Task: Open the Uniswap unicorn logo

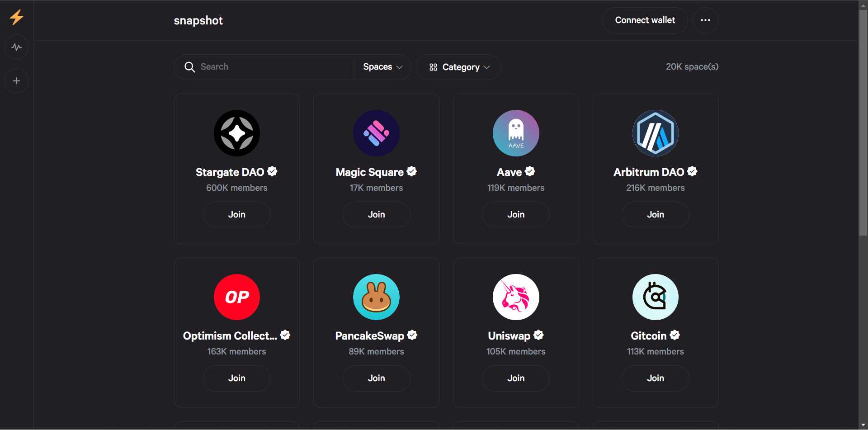Action: click(516, 297)
